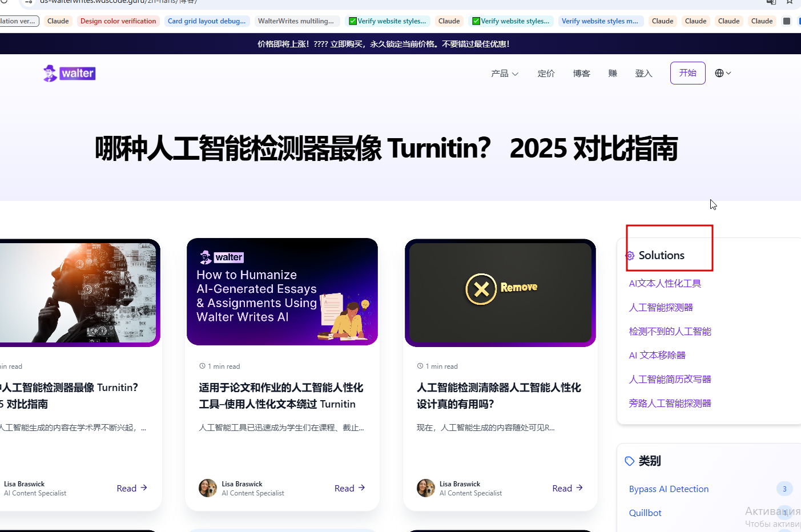Click Lisa Braswick's avatar on the 适用于论文和作业 card

coord(208,488)
